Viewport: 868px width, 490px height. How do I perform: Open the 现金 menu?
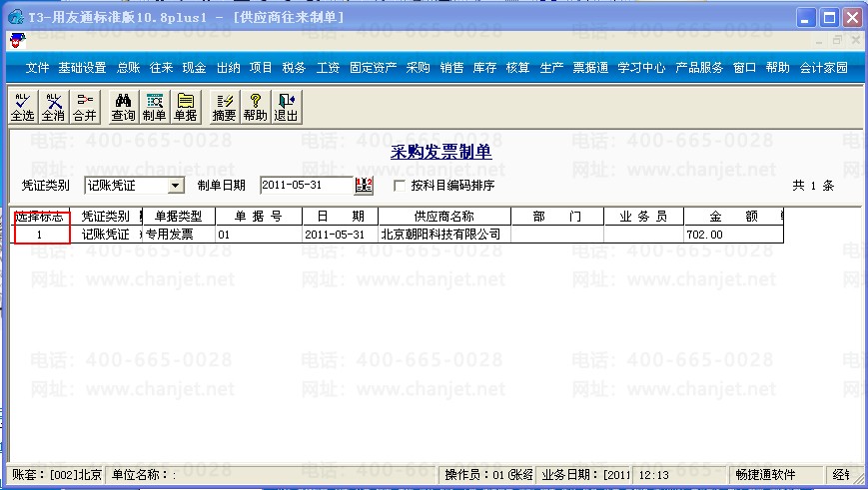pos(195,68)
